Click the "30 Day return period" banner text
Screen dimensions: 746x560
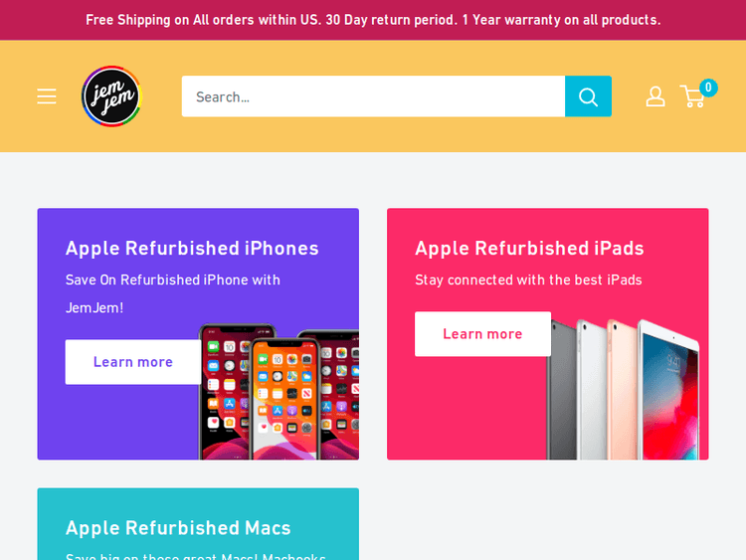tap(391, 20)
